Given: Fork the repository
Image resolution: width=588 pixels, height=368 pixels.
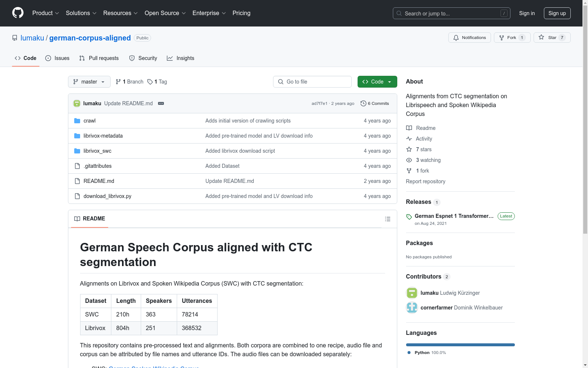Looking at the screenshot, I should (512, 38).
